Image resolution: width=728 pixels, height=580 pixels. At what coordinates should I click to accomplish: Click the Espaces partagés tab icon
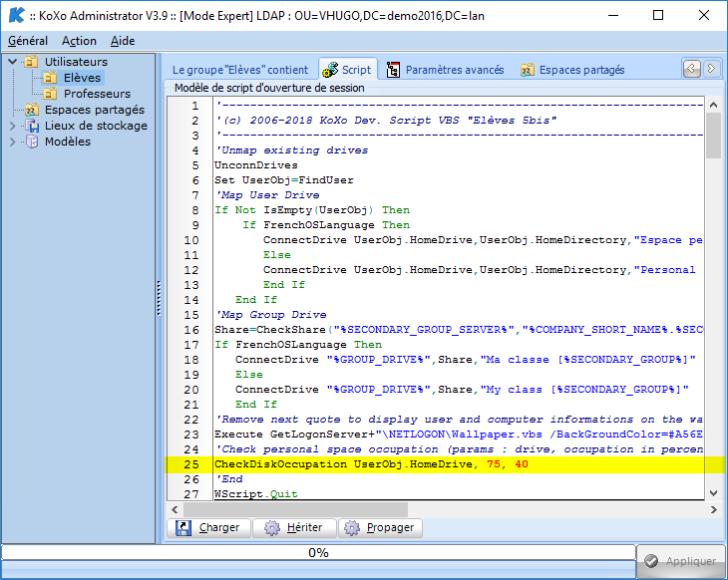tap(527, 70)
